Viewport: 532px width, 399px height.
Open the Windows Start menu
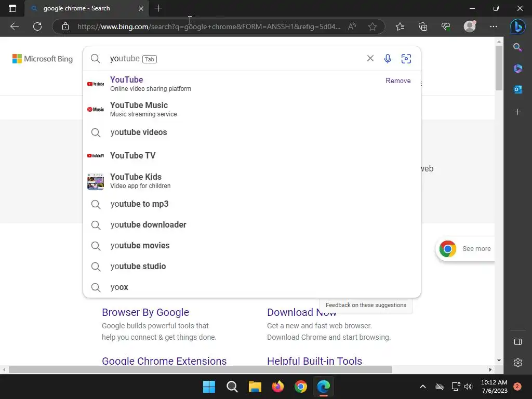tap(209, 387)
